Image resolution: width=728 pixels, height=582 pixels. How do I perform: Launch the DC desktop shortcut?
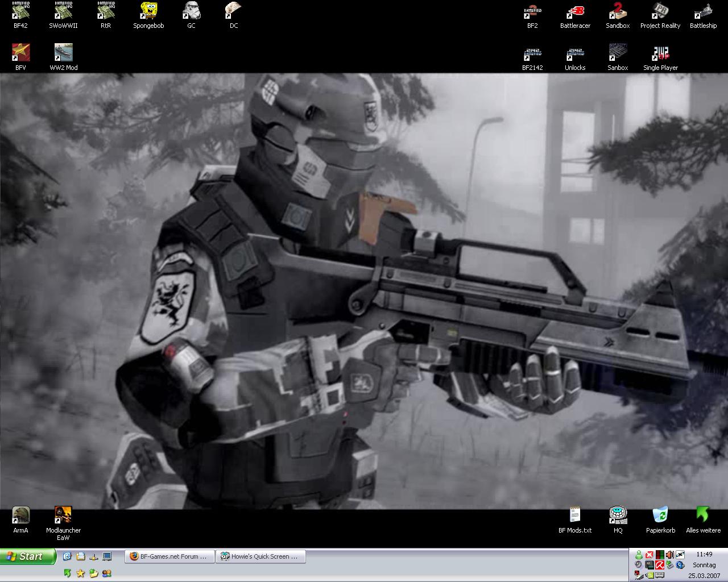click(x=234, y=15)
